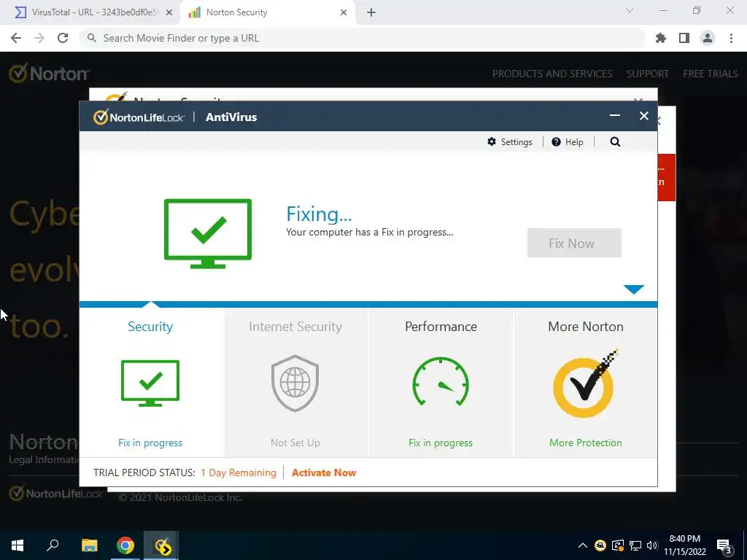Viewport: 747px width, 560px height.
Task: Click the Security monitor icon
Action: [150, 384]
